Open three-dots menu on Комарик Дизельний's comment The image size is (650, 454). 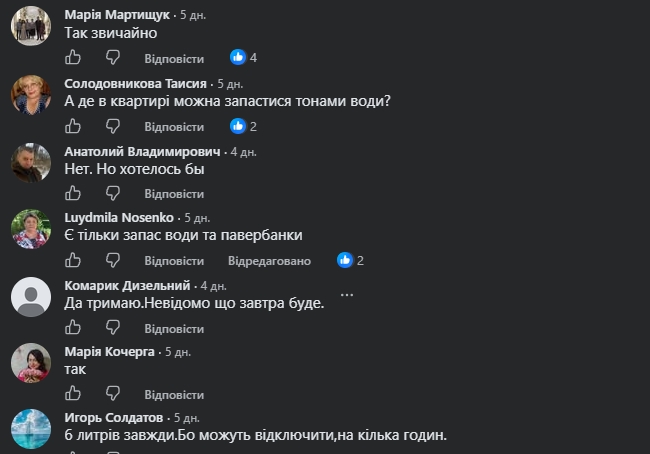(x=347, y=295)
